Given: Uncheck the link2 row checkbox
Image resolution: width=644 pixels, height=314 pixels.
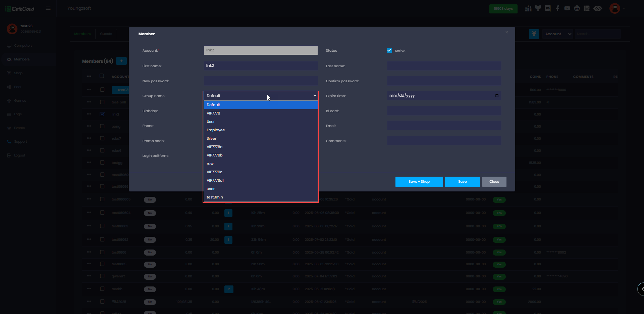Looking at the screenshot, I should pyautogui.click(x=102, y=114).
